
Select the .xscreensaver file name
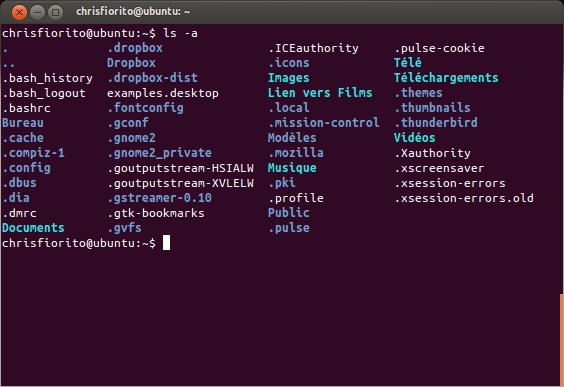point(439,168)
